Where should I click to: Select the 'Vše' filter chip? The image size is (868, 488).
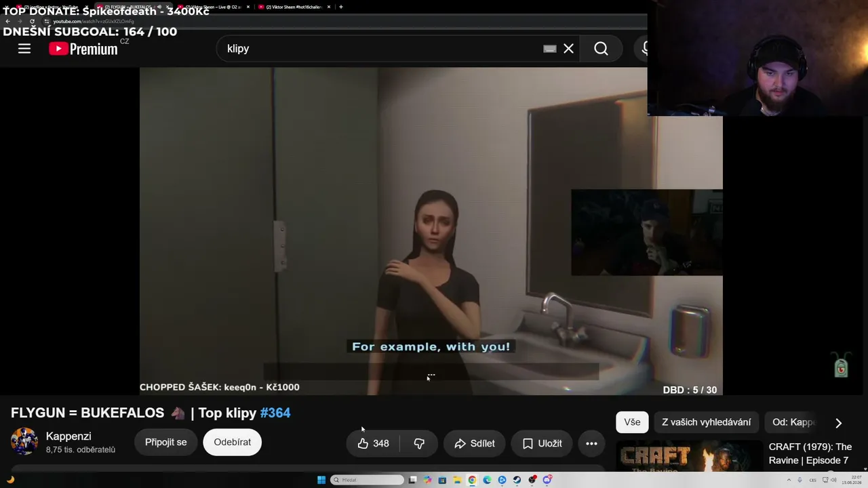(632, 422)
